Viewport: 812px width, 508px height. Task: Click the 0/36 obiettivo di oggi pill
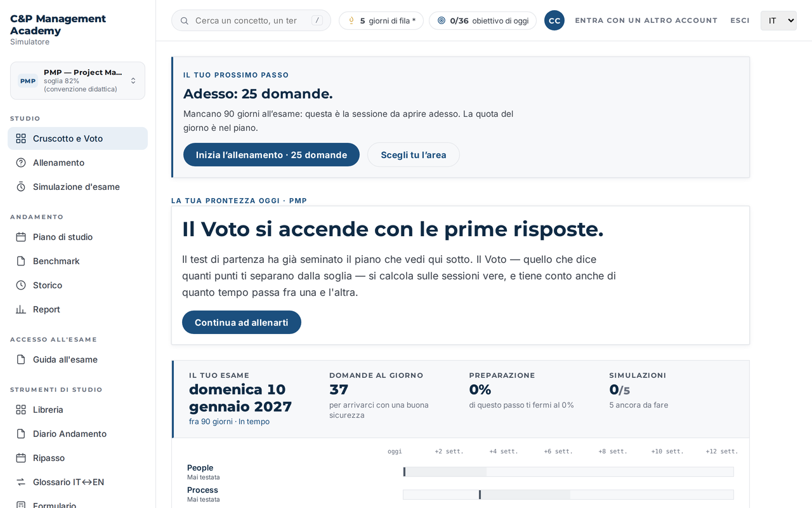(x=483, y=20)
